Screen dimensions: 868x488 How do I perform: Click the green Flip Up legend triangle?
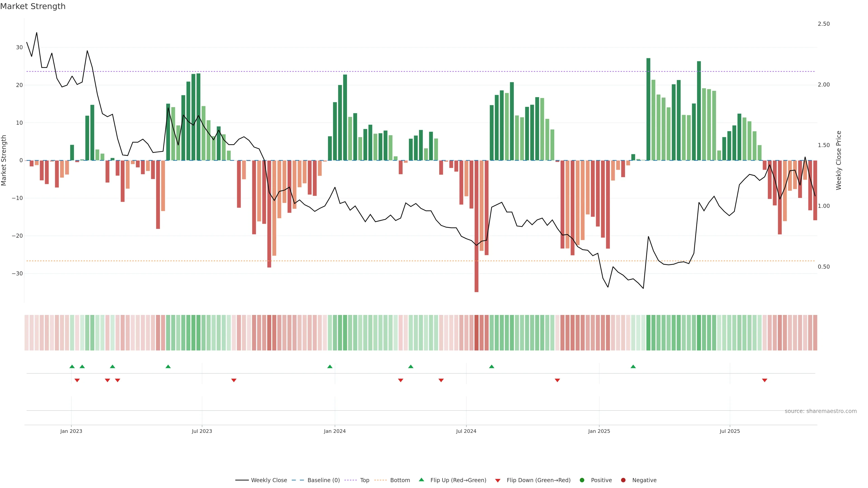[421, 480]
